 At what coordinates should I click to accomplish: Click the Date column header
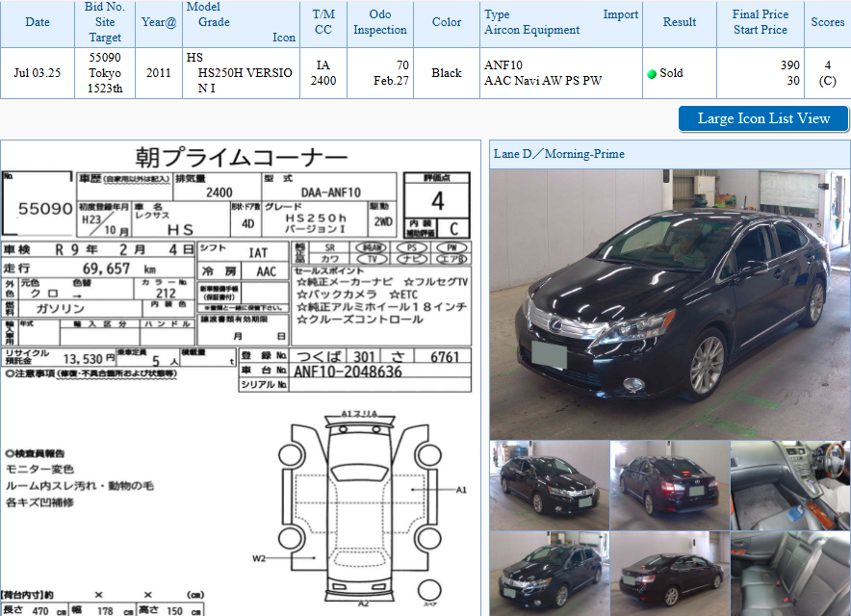pos(38,22)
